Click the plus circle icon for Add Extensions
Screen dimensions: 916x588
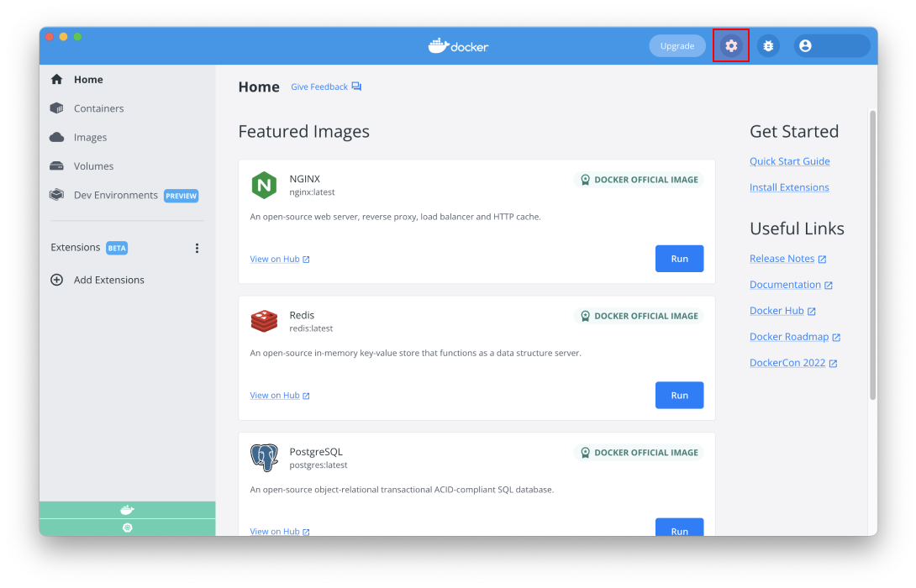(x=56, y=280)
